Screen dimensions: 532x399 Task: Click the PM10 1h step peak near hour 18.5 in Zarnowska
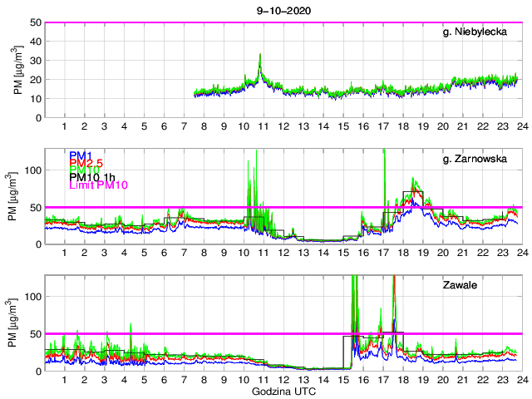(413, 192)
